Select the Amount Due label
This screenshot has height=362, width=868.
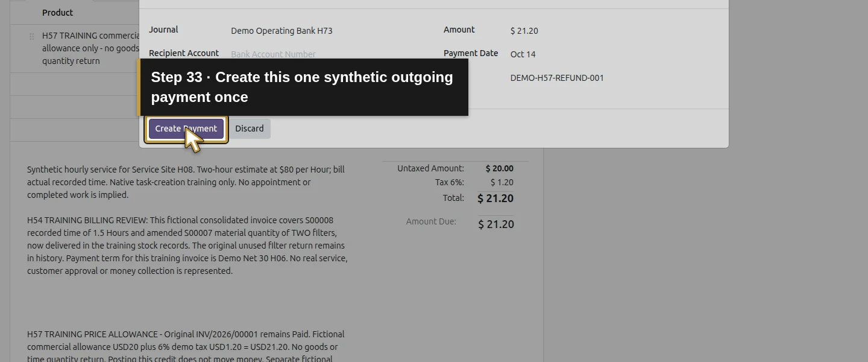tap(431, 221)
